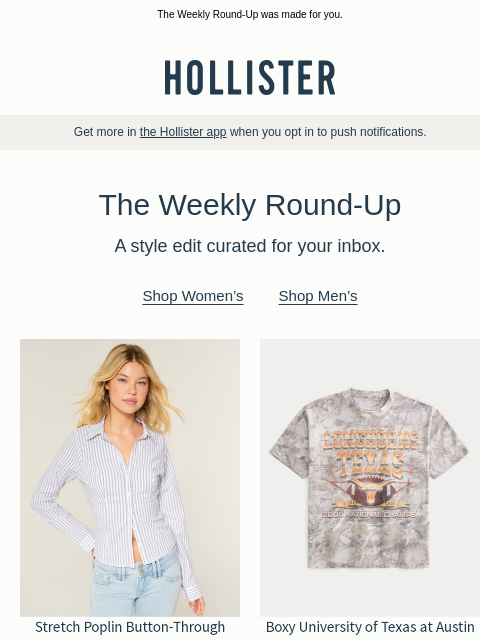Click the push notifications banner text

click(250, 132)
